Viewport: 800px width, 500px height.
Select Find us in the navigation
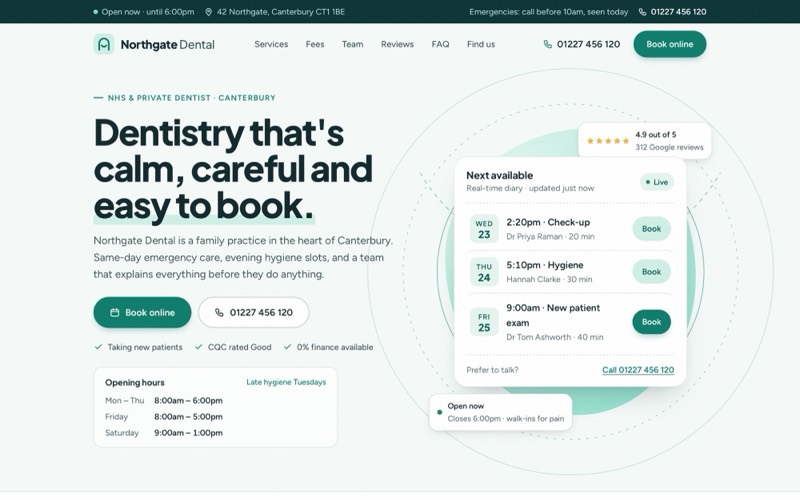[x=481, y=44]
